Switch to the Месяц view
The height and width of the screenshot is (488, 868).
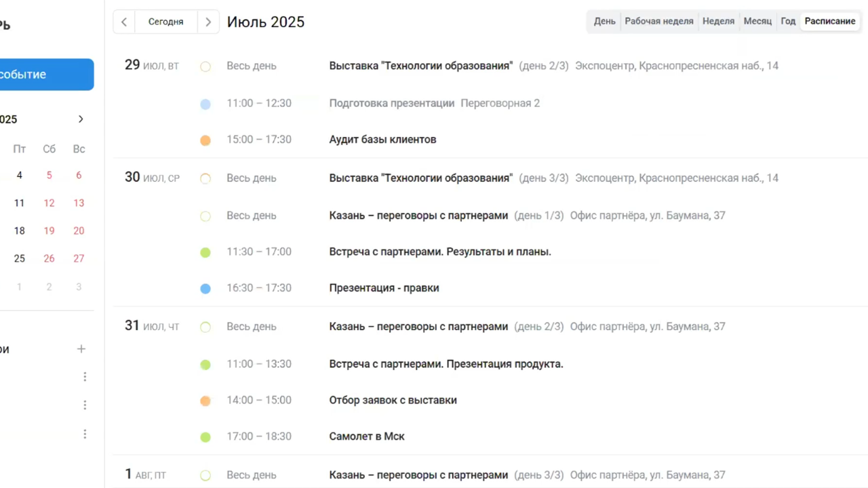pos(757,21)
